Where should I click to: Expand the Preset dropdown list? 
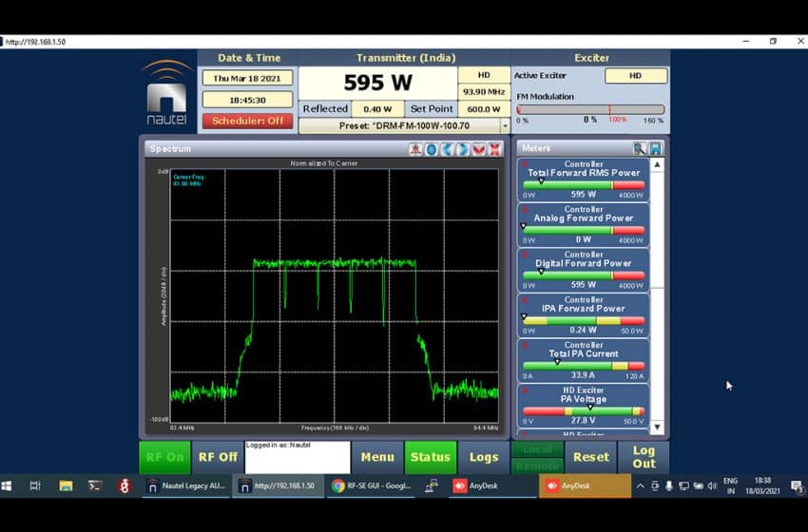pos(505,125)
